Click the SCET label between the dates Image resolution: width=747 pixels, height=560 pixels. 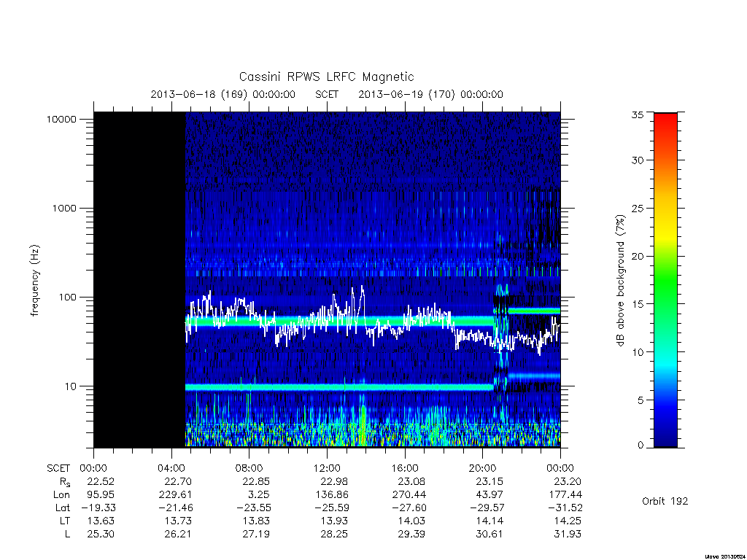(327, 94)
